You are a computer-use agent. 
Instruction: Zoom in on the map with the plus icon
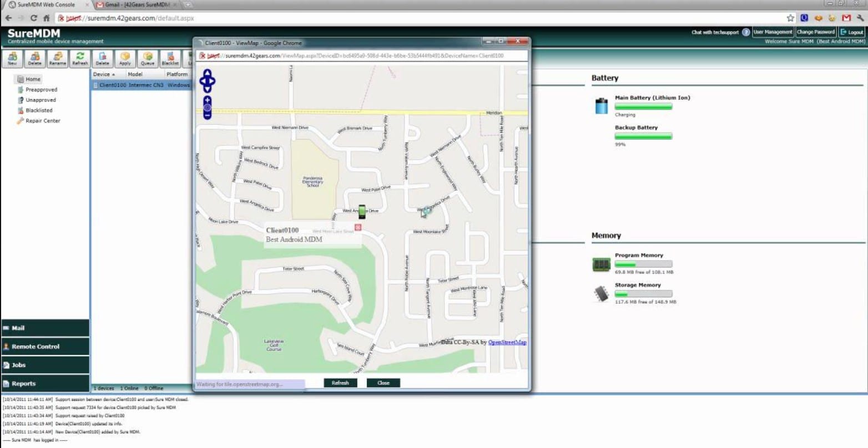point(207,100)
